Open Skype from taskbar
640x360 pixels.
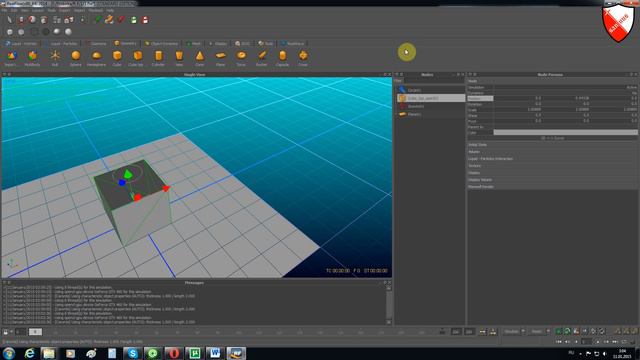tap(132, 353)
